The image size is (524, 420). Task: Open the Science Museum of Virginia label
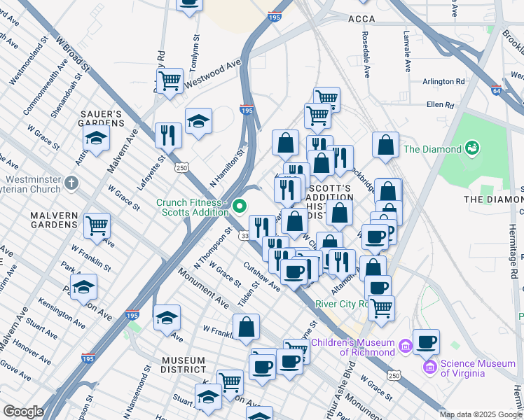tap(478, 368)
